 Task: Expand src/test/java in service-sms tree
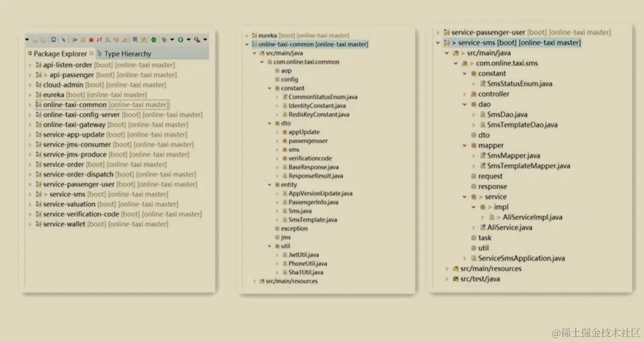click(x=446, y=279)
